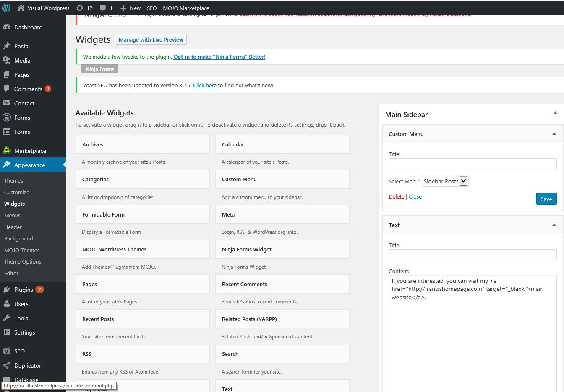
Task: Open the Themes submenu item
Action: click(x=13, y=180)
